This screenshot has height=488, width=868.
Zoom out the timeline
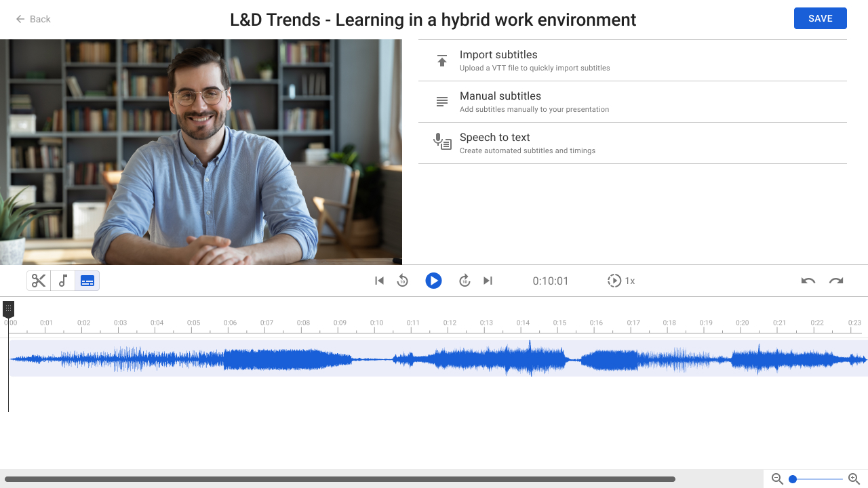(778, 479)
